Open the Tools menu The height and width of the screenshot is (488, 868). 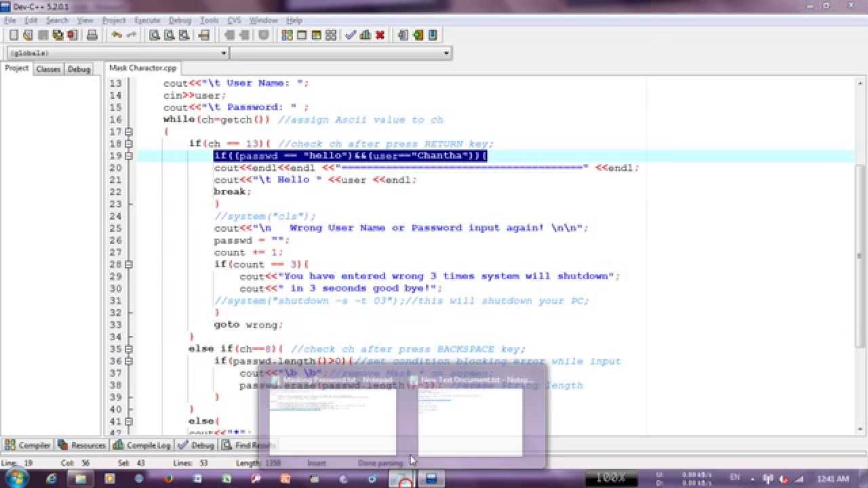[209, 20]
